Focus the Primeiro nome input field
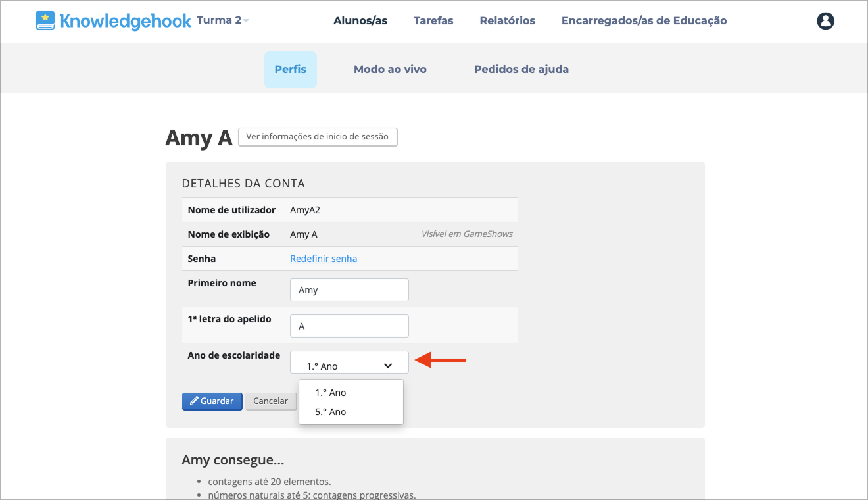Viewport: 868px width, 500px height. pyautogui.click(x=349, y=289)
